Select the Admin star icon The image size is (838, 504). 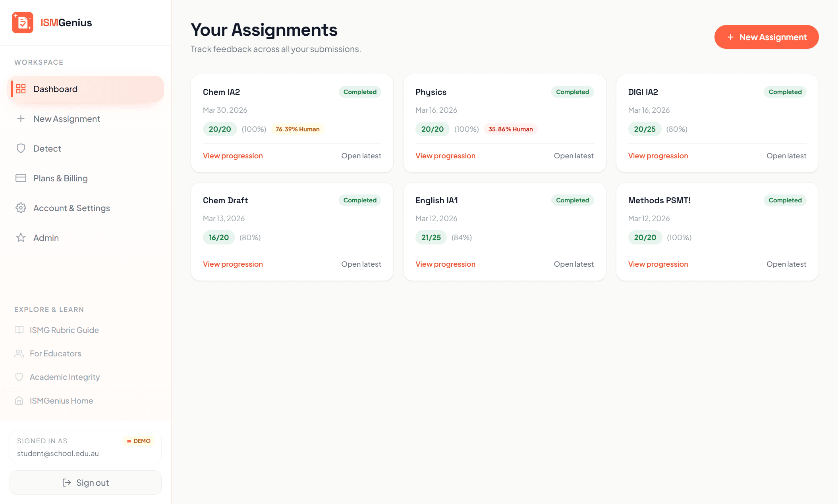[x=21, y=238]
